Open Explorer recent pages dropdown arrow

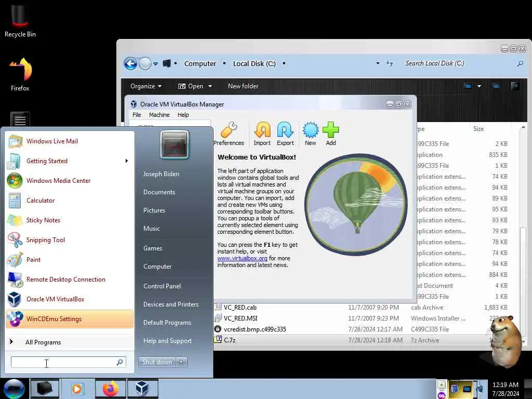[155, 64]
